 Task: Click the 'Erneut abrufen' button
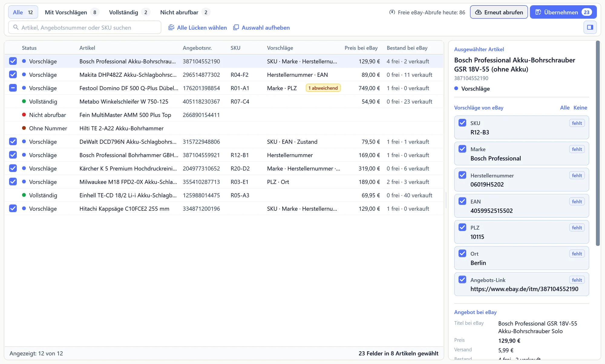click(x=499, y=12)
